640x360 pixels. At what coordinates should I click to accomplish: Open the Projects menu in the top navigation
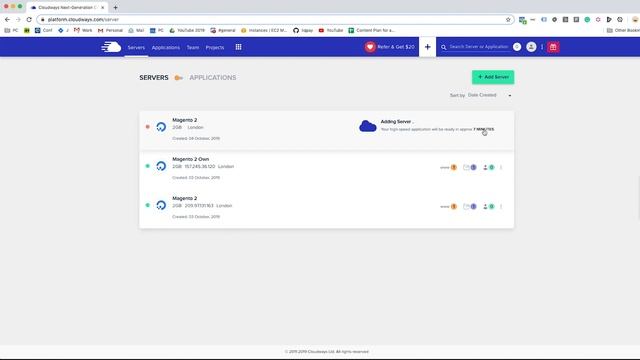point(215,47)
